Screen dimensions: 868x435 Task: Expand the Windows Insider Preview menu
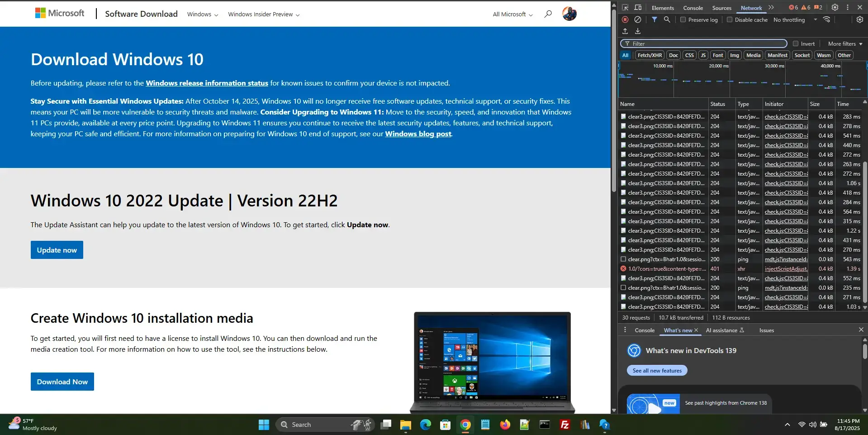point(264,14)
